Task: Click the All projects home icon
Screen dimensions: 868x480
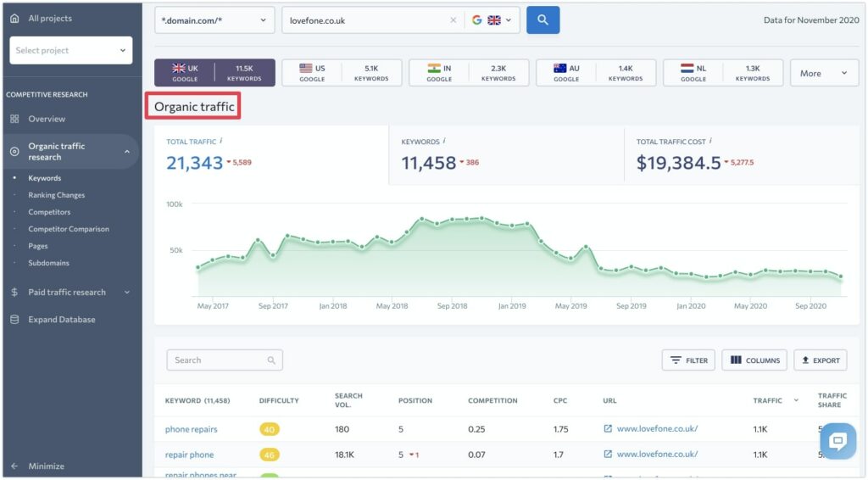Action: tap(14, 19)
